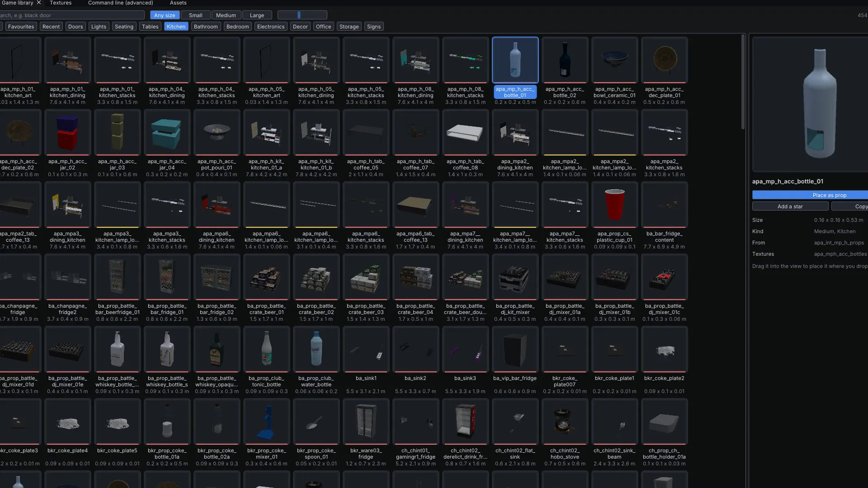The height and width of the screenshot is (488, 868).
Task: Select the ba_vip_bar_fridge prop
Action: coord(515,349)
